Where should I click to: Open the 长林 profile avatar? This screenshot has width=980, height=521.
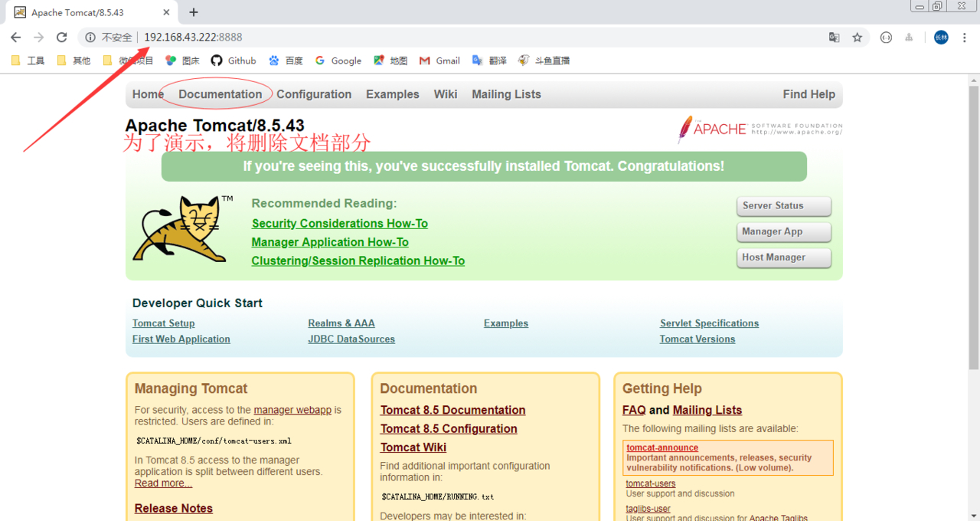[x=941, y=38]
